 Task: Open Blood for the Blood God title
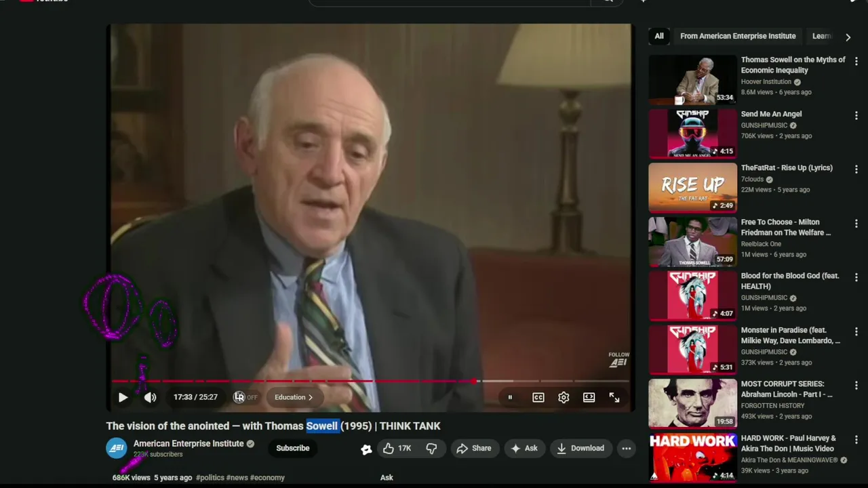click(790, 281)
